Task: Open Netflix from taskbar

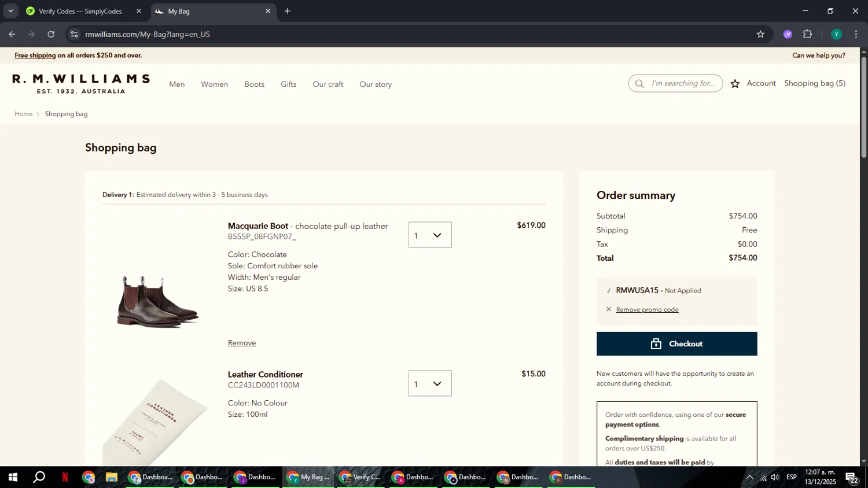Action: click(65, 478)
